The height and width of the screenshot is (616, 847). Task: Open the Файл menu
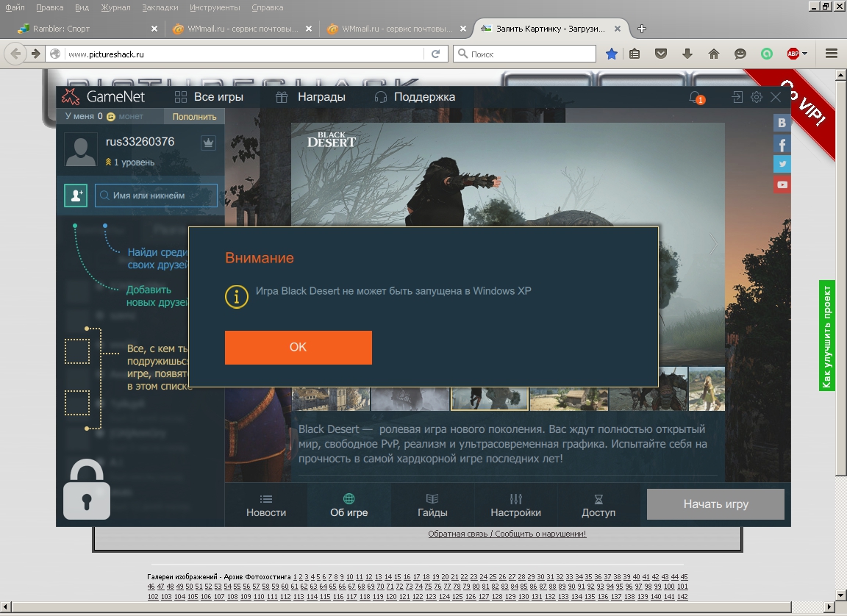coord(15,7)
